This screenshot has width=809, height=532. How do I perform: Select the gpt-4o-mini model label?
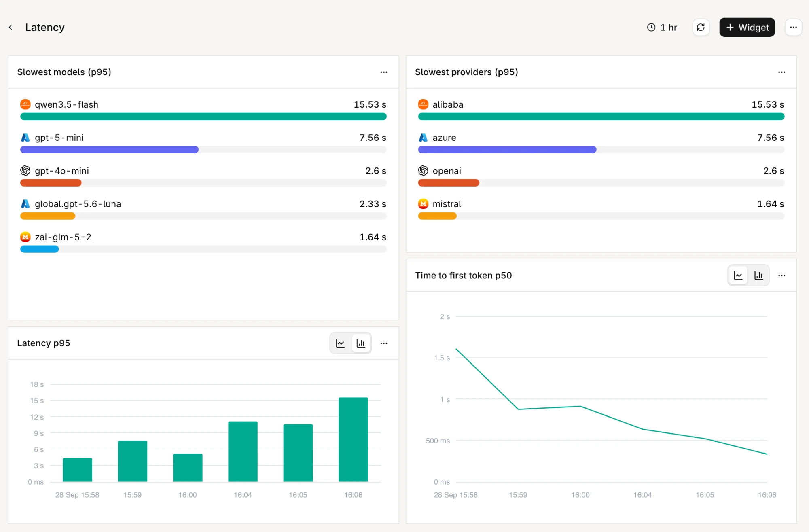[62, 171]
